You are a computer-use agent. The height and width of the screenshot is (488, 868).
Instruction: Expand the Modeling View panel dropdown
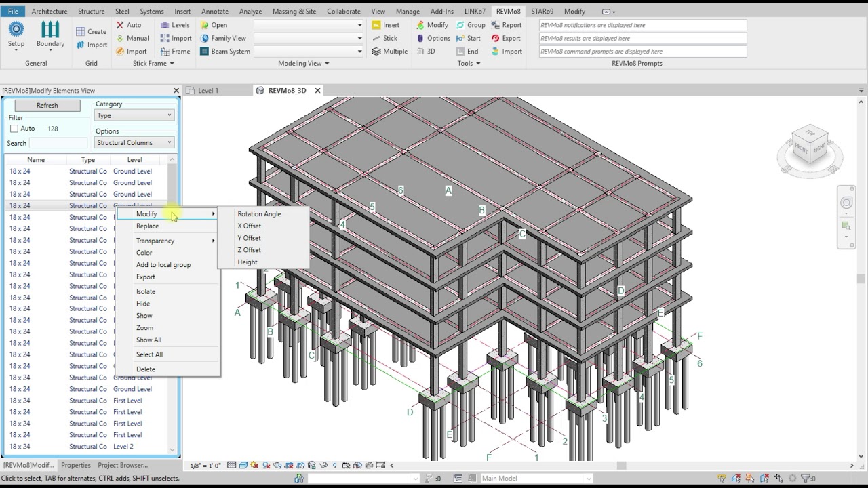click(304, 63)
